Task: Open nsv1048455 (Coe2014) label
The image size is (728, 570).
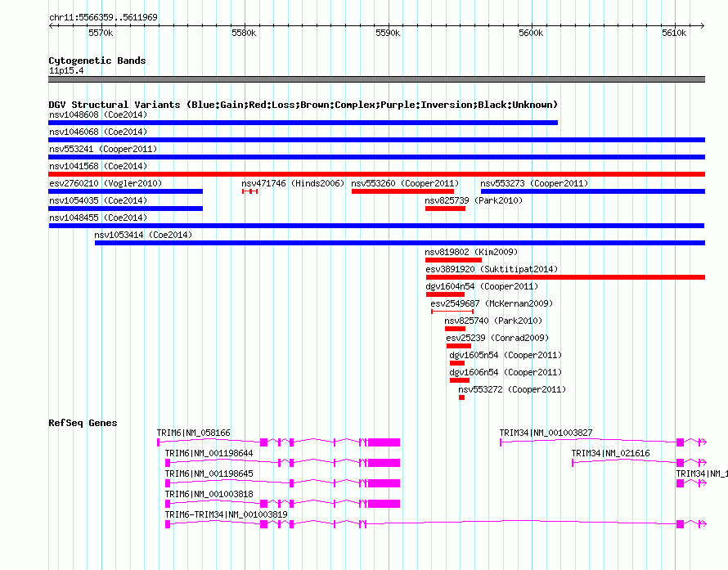Action: [98, 218]
